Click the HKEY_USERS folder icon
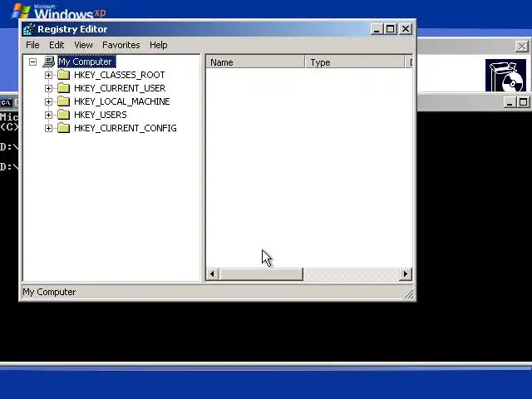This screenshot has height=399, width=532. [63, 115]
